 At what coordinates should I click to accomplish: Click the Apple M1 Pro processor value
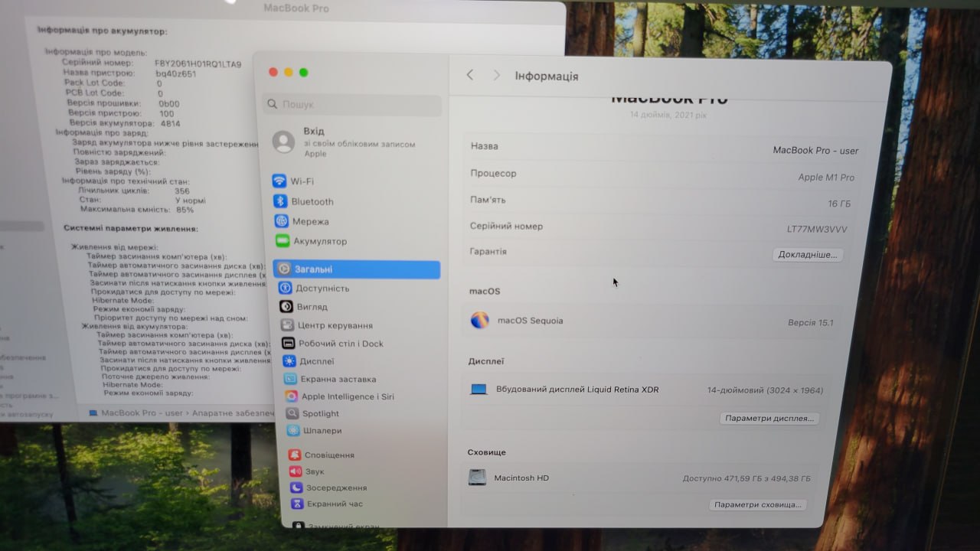click(x=826, y=178)
